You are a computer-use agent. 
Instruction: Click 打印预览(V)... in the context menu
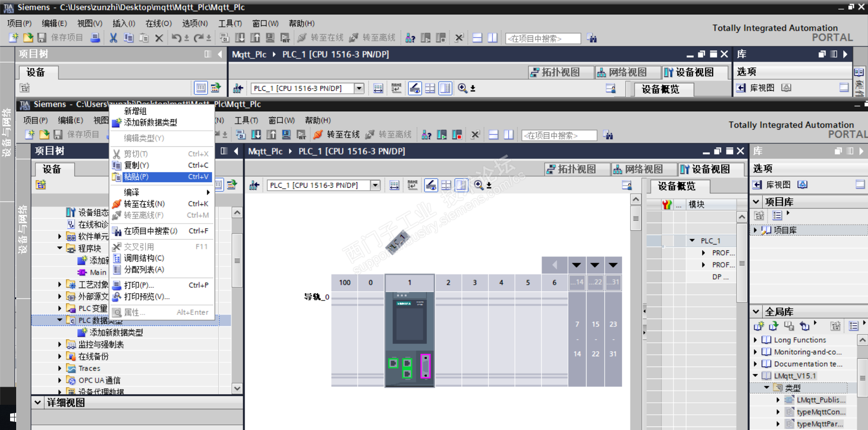coord(162,297)
